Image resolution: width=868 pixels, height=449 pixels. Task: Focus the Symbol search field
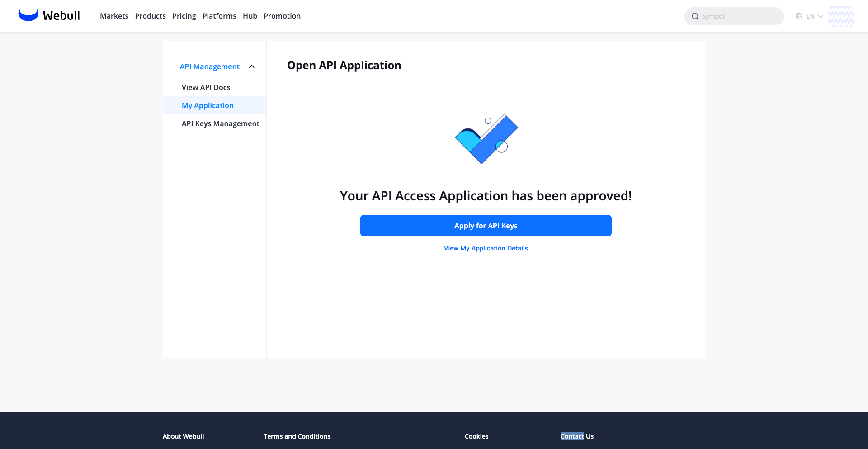coord(734,16)
